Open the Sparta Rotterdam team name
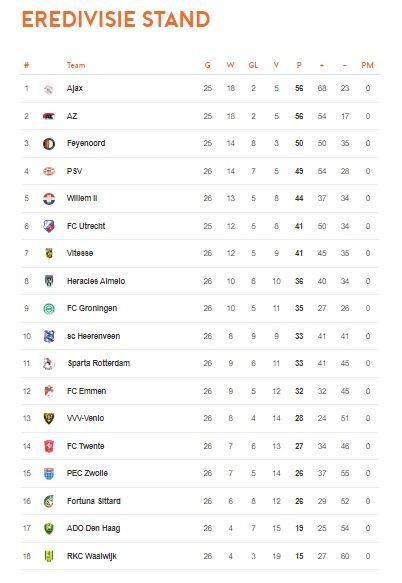 pos(99,363)
